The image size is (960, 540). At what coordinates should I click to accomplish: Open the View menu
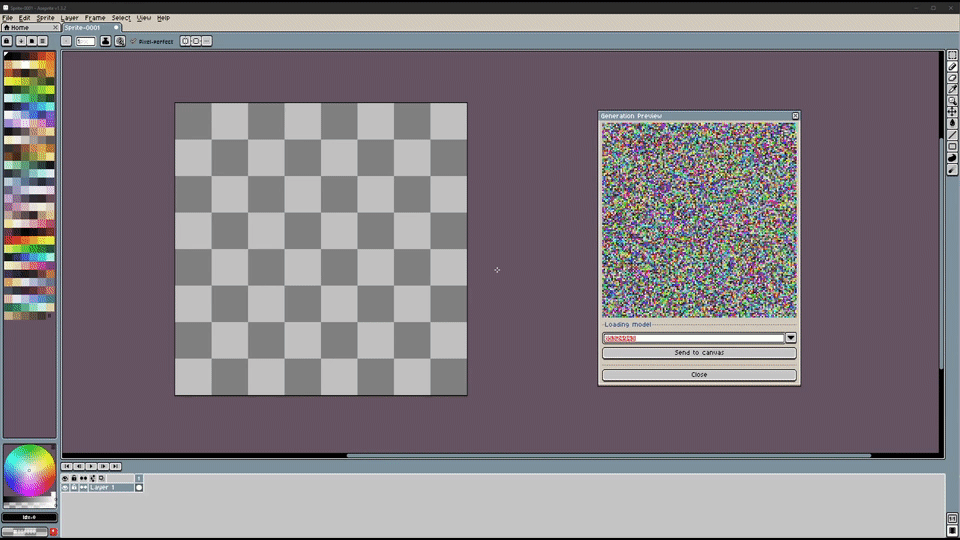tap(144, 18)
